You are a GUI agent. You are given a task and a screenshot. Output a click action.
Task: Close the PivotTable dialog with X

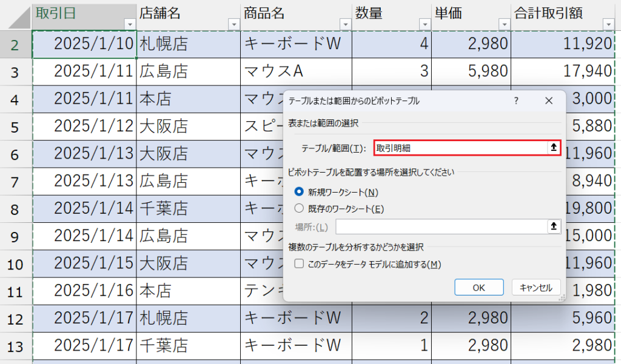[x=549, y=101]
